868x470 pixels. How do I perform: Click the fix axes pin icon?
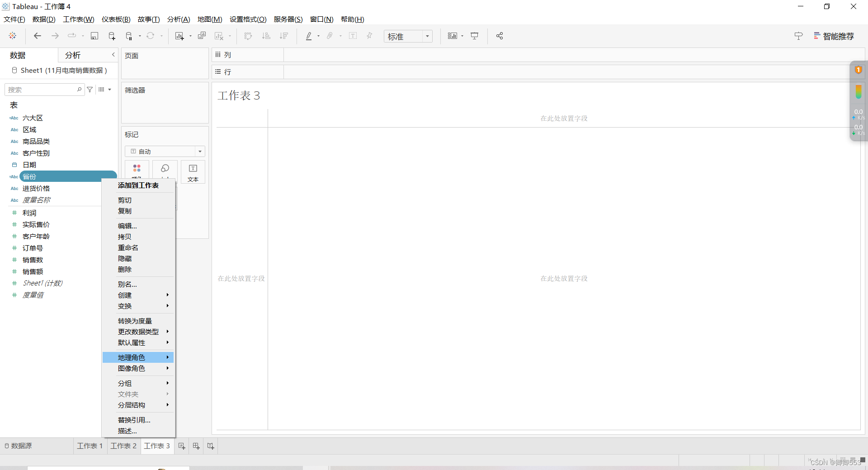(369, 36)
